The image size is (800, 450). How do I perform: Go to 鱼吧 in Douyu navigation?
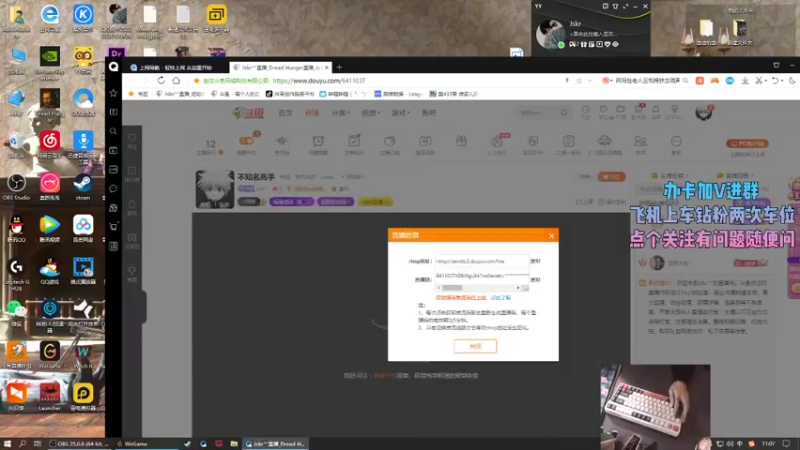coord(429,113)
